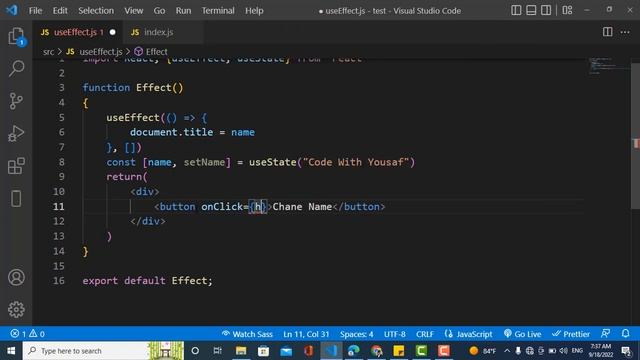Open notifications bell in status bar
Viewport: 640px width, 360px height.
625,334
